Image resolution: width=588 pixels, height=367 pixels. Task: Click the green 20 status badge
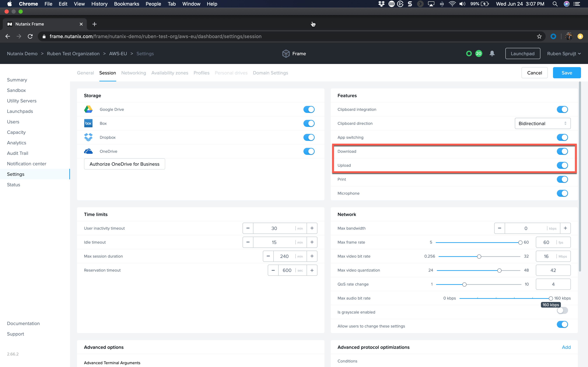coord(478,53)
